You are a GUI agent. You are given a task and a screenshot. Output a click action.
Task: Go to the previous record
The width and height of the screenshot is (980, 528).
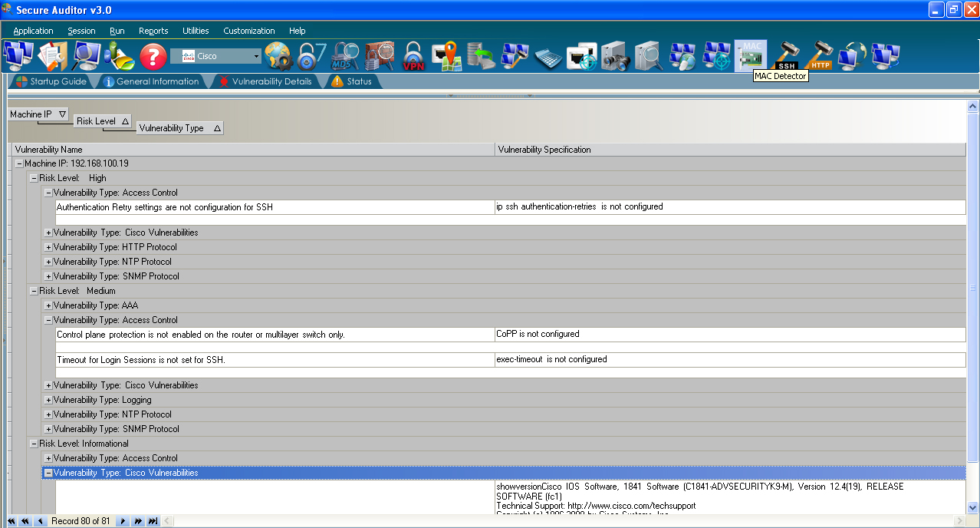tap(41, 521)
